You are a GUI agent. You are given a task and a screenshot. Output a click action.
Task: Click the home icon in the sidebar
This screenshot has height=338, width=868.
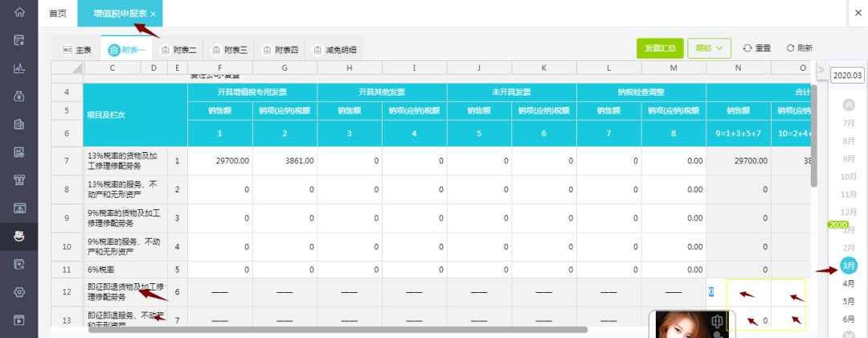(x=19, y=13)
